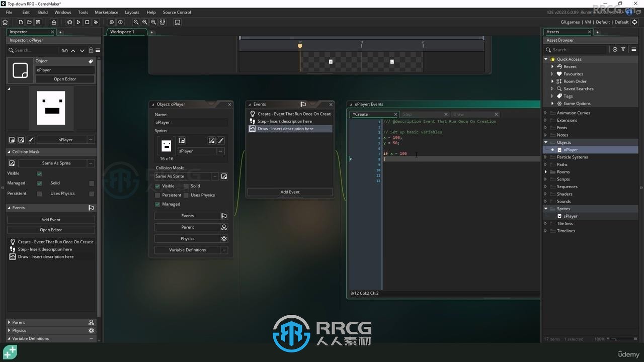Screen dimensions: 644x362
Task: Collapse the Quick Access group
Action: [x=546, y=59]
